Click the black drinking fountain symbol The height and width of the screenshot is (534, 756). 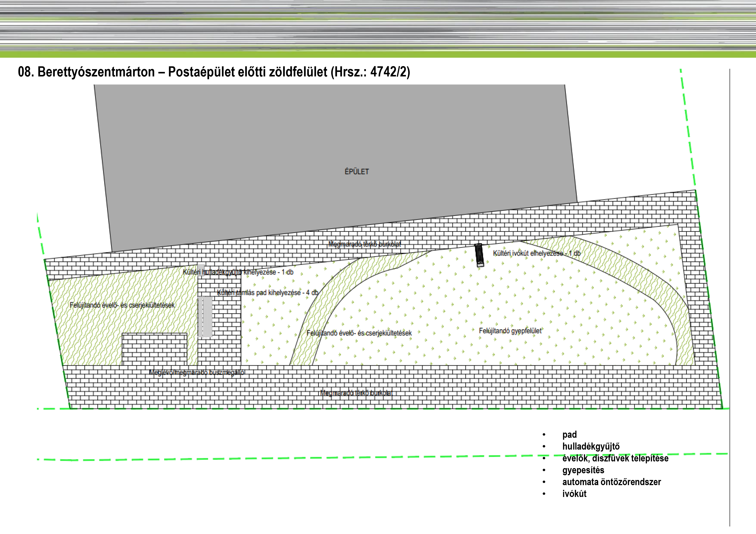(480, 255)
